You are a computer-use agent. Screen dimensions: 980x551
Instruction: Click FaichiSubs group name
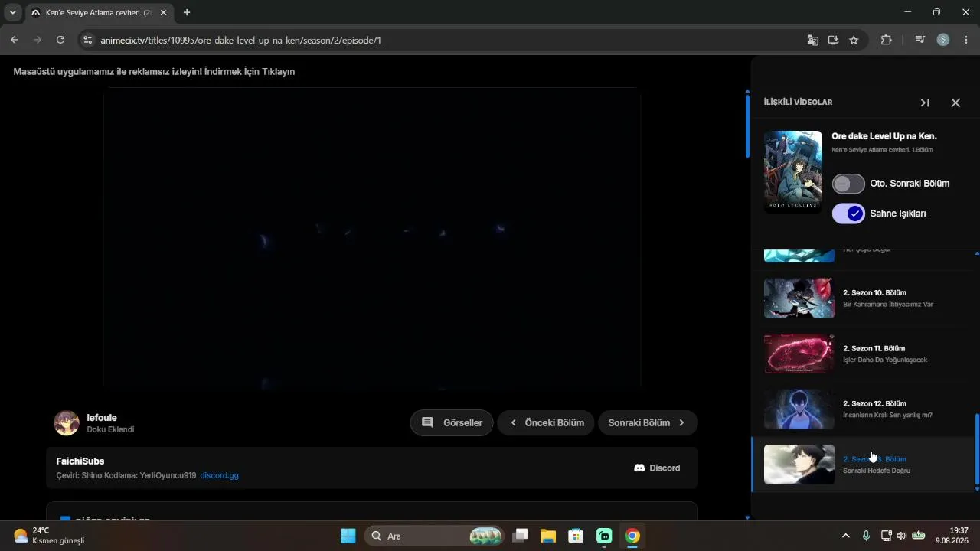coord(80,461)
